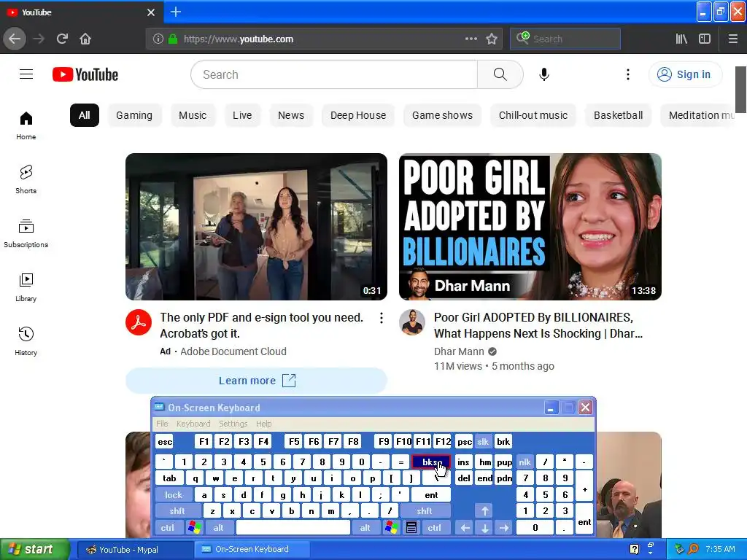Toggle the right alt key on keyboard

tap(365, 528)
